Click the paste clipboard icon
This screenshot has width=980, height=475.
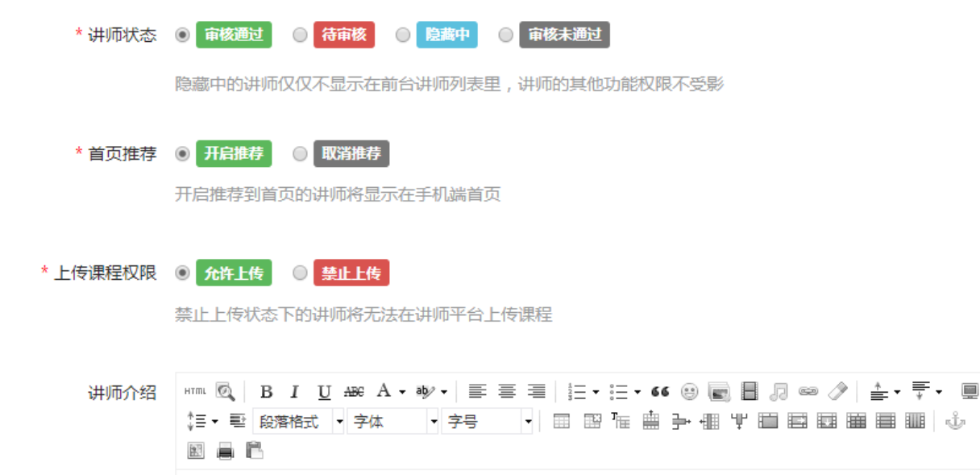click(255, 451)
